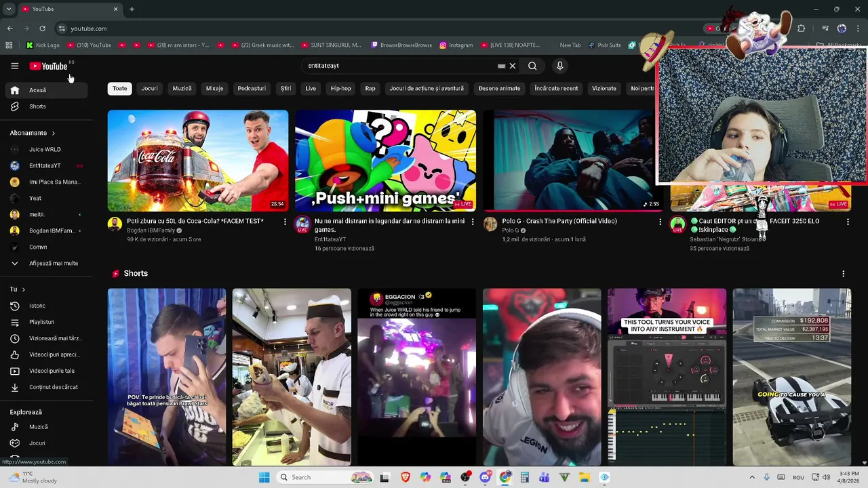Image resolution: width=868 pixels, height=488 pixels.
Task: Start voice search with the microphone icon
Action: click(559, 66)
